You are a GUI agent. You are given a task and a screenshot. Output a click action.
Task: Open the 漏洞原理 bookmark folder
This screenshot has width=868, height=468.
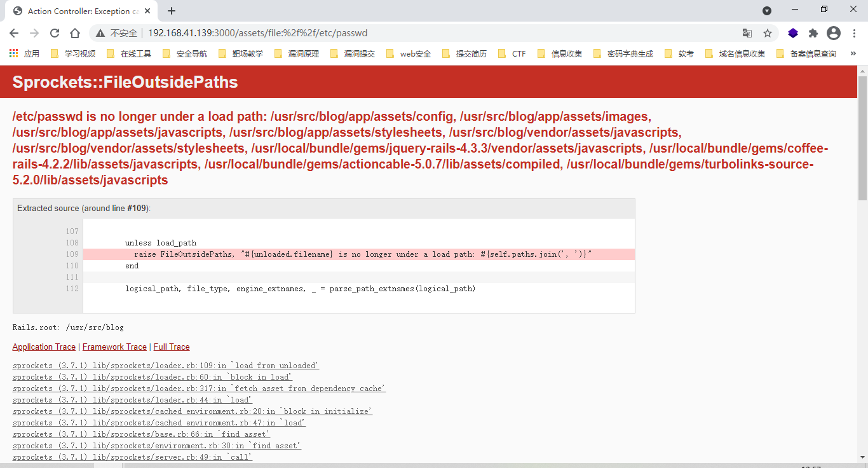pos(297,53)
